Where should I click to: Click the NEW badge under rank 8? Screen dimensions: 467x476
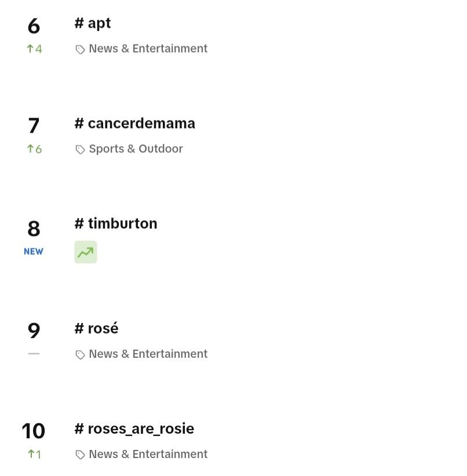tap(34, 252)
